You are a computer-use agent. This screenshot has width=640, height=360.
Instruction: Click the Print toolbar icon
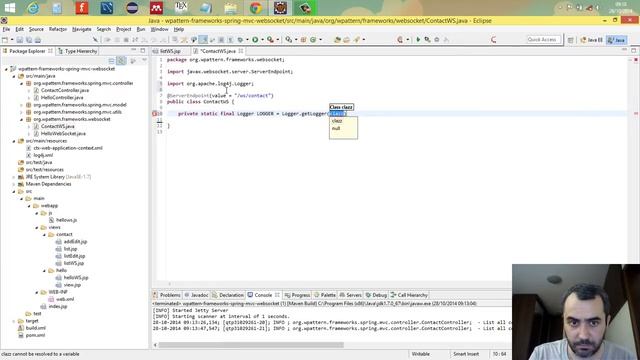coord(38,40)
